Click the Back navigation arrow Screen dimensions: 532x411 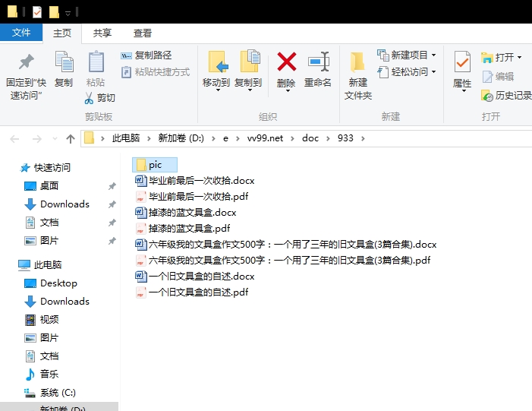[14, 138]
